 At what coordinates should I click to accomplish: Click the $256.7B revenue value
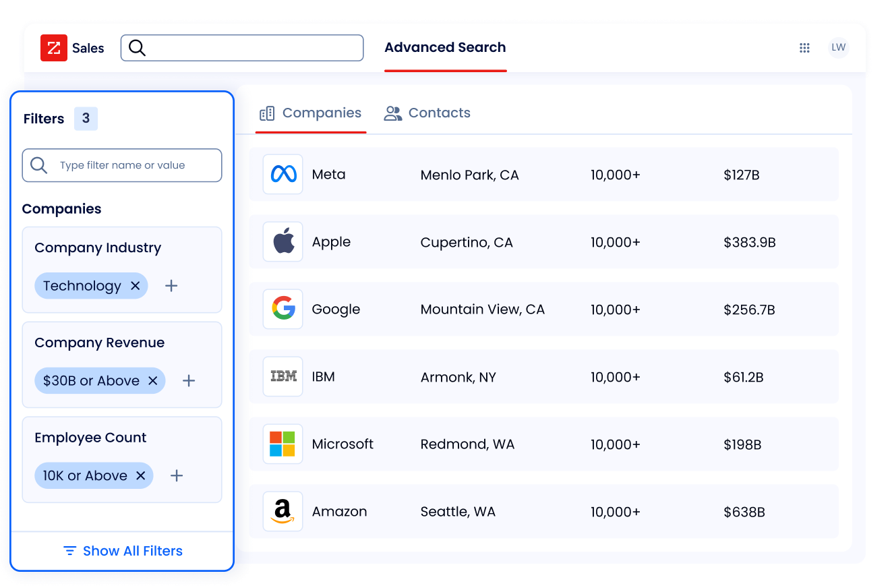pyautogui.click(x=749, y=310)
